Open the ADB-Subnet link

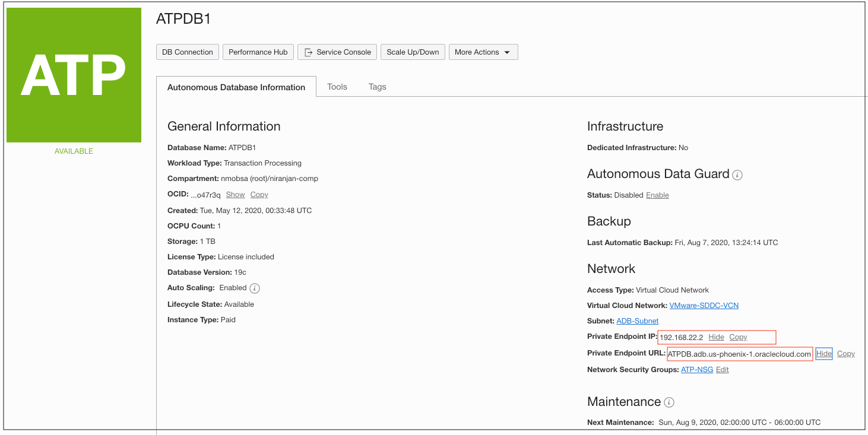point(637,321)
